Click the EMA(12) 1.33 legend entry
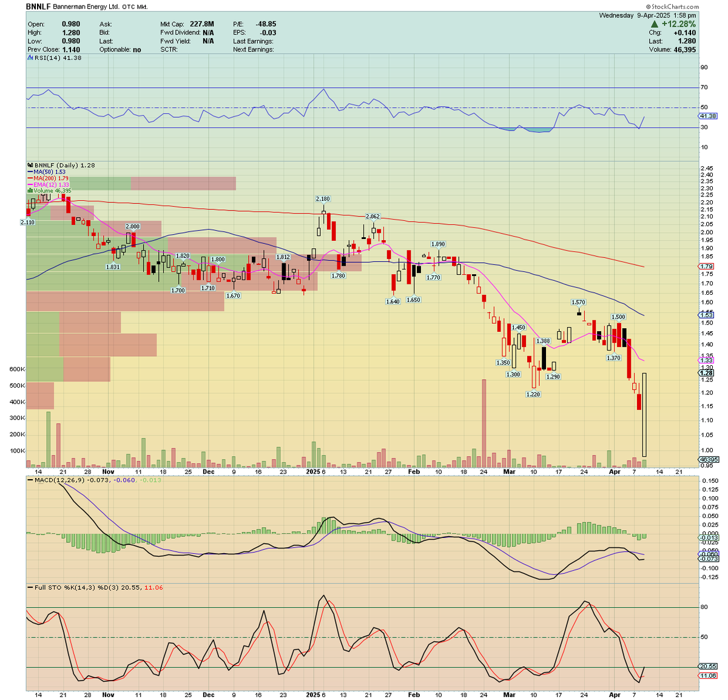 49,184
